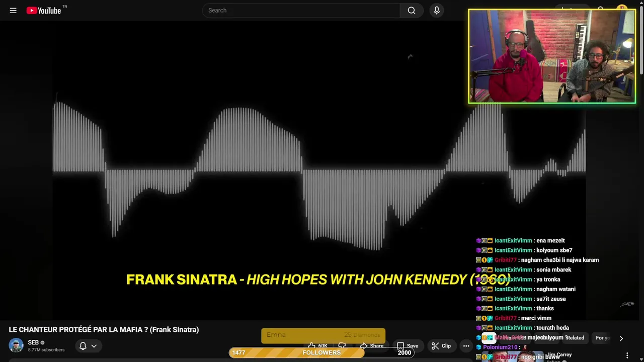Open options for the Jim Carrey video
This screenshot has width=644, height=362.
627,355
